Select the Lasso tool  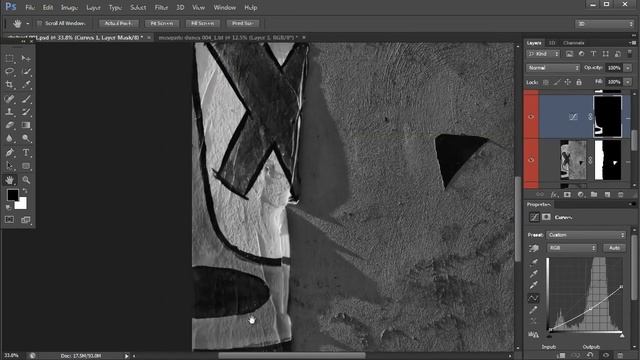coord(9,71)
